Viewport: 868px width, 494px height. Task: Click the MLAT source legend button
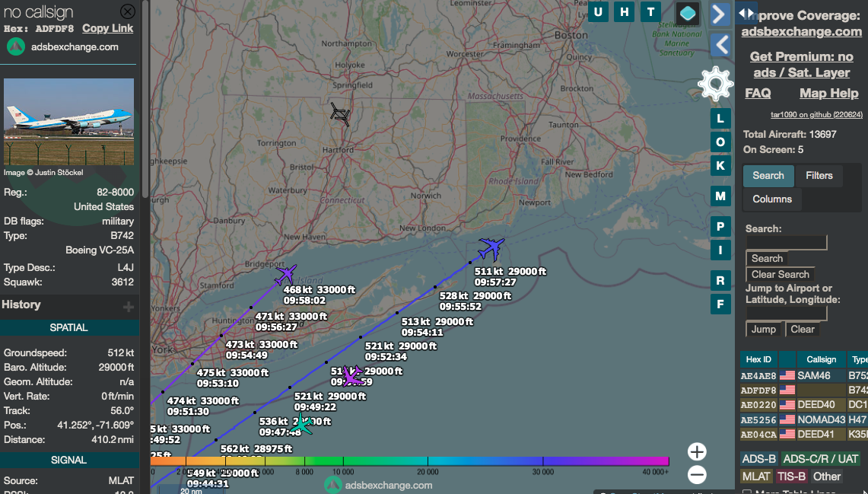click(756, 476)
